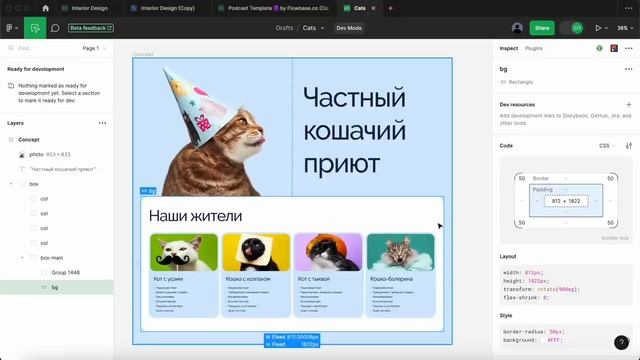640x360 pixels.
Task: Select the bg layer row
Action: tap(57, 287)
